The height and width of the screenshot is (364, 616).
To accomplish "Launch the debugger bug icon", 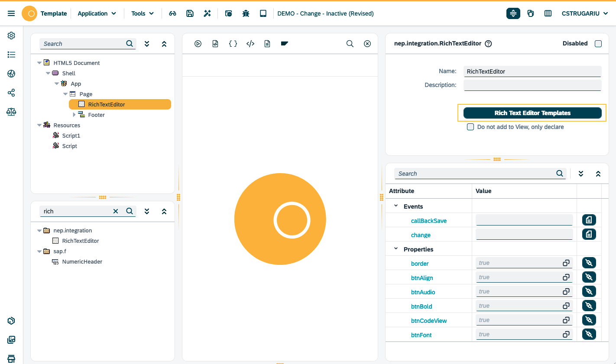I will click(246, 13).
